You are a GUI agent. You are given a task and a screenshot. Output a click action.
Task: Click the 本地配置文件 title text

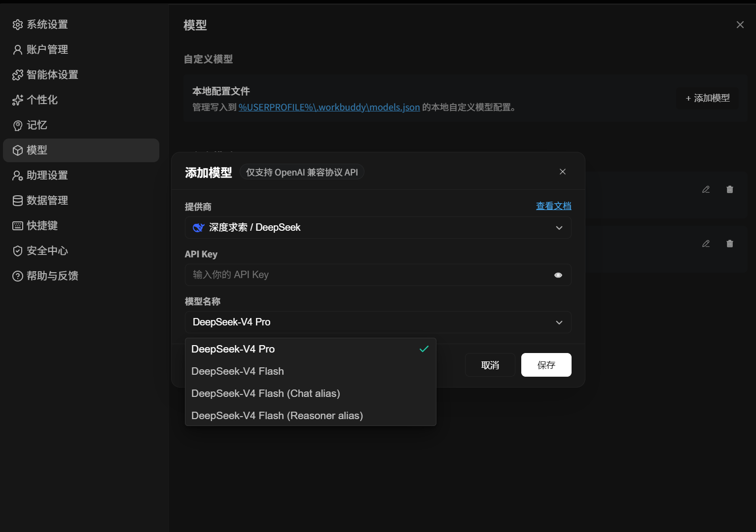221,91
